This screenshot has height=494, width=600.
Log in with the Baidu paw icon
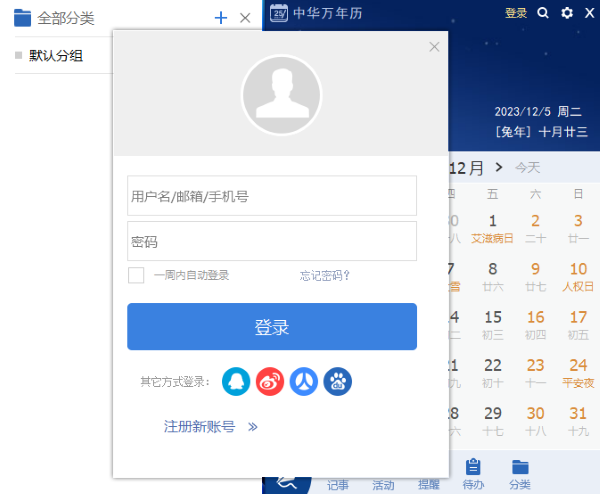tap(337, 381)
